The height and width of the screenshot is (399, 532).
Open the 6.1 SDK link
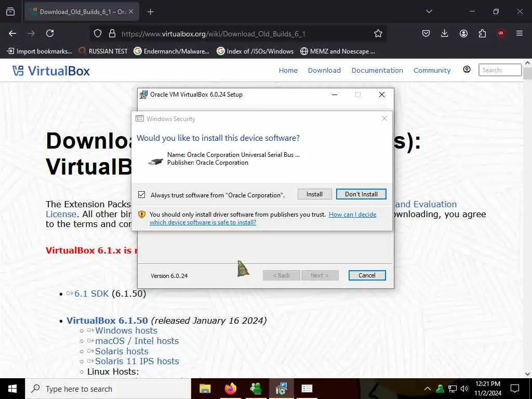[91, 294]
